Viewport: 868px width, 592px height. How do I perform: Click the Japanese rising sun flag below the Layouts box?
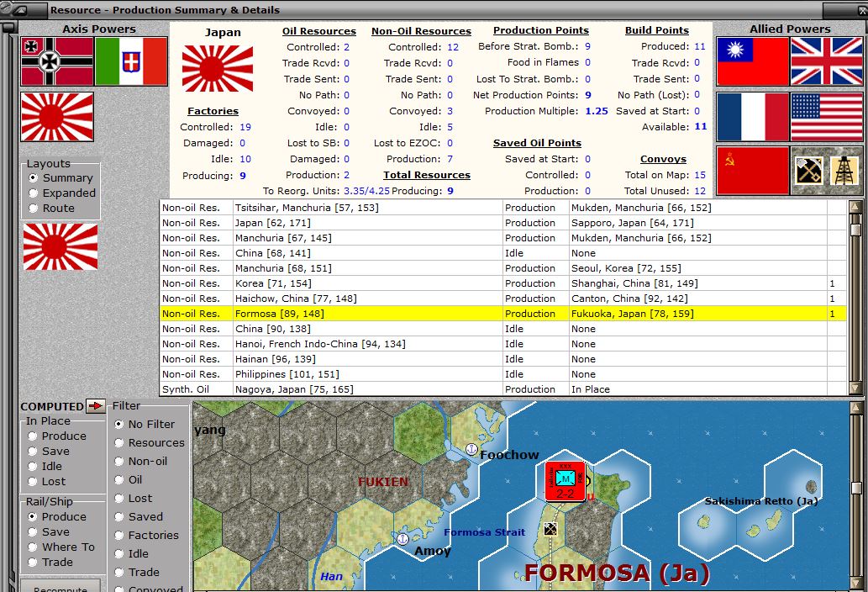[x=60, y=248]
